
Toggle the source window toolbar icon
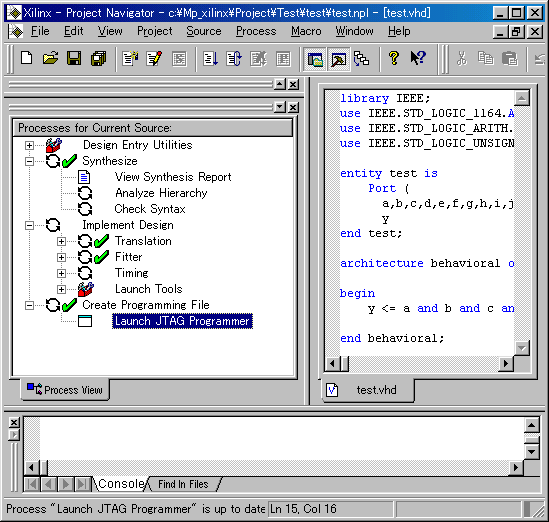point(315,59)
